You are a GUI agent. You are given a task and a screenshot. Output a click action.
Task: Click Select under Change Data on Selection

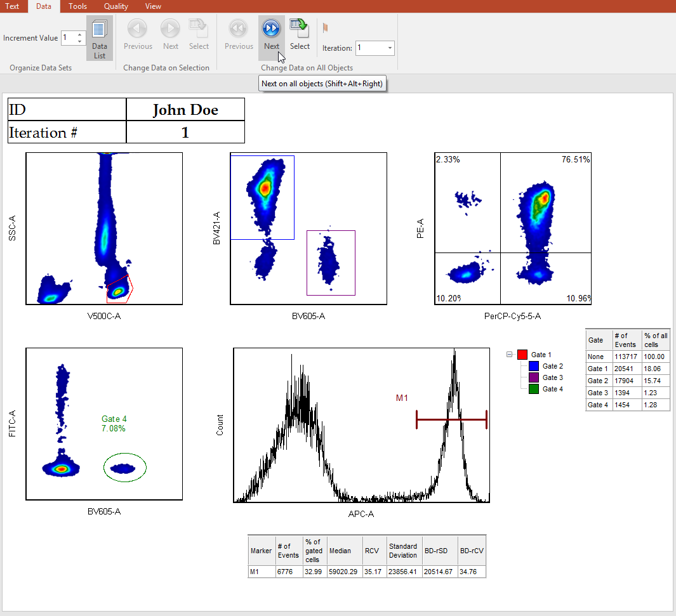[199, 34]
